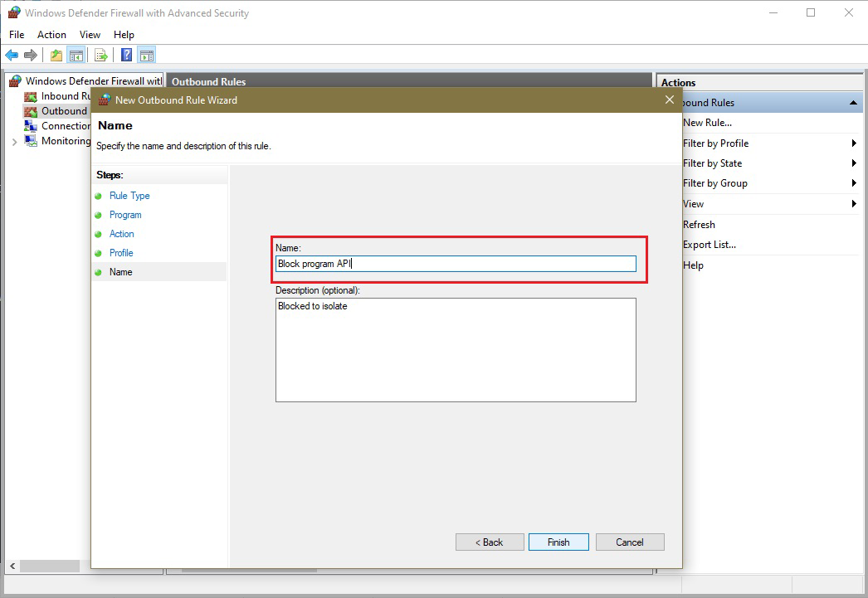
Task: Click the Finish button
Action: [558, 542]
